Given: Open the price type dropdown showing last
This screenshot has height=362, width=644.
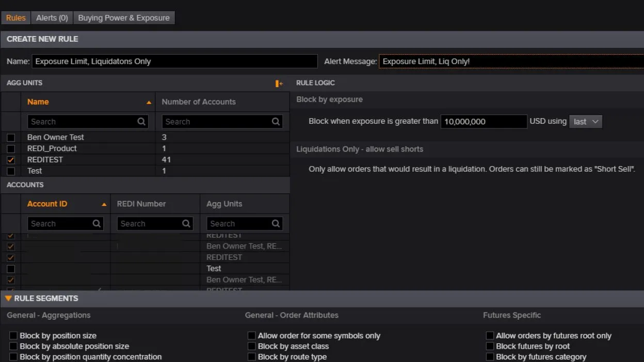Looking at the screenshot, I should point(586,122).
